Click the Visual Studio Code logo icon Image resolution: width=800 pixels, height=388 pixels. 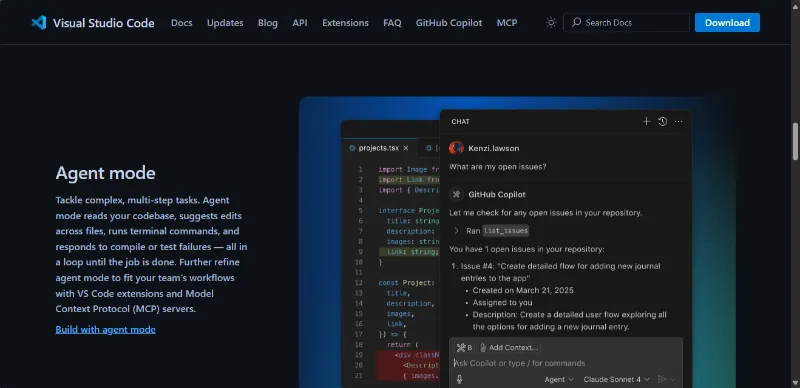[x=39, y=22]
